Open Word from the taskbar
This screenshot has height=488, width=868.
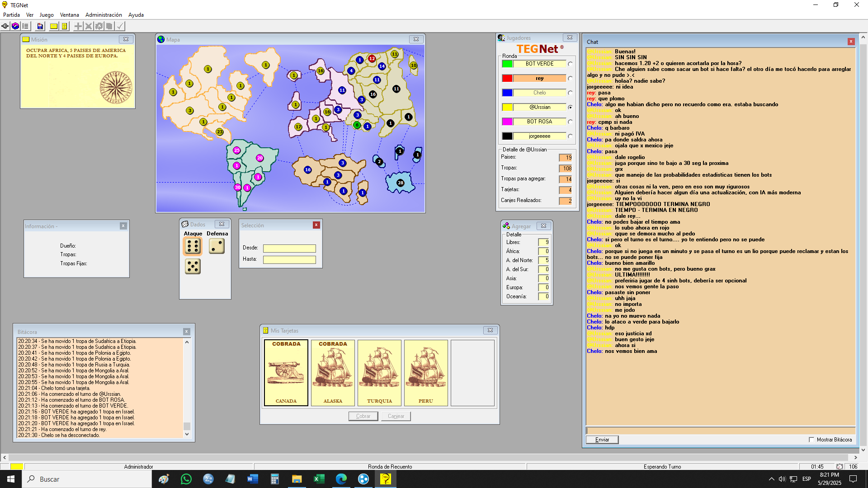pos(252,479)
